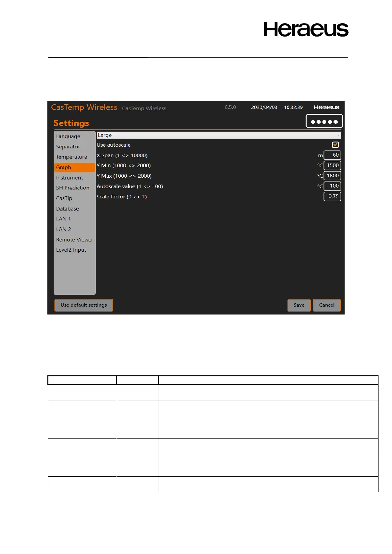Click the time 10:32:39
Screen dimensions: 392x554
pyautogui.click(x=293, y=107)
